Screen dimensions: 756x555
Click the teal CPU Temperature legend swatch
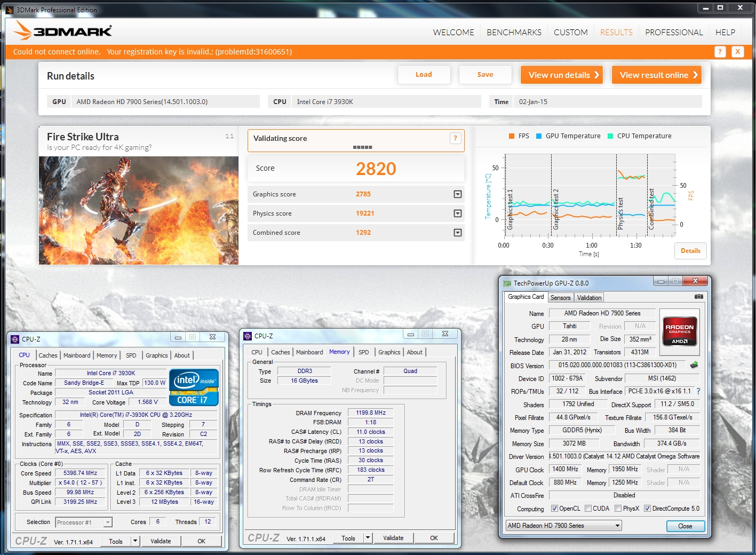[610, 136]
